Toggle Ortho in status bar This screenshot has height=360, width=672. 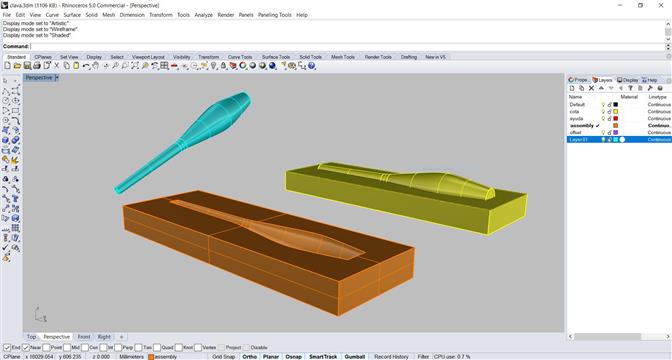pos(249,357)
